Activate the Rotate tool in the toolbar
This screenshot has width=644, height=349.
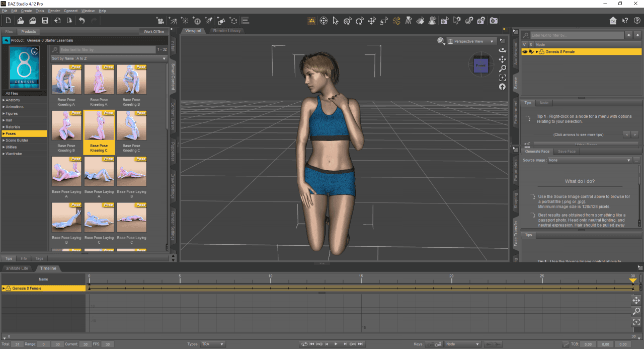pos(359,21)
